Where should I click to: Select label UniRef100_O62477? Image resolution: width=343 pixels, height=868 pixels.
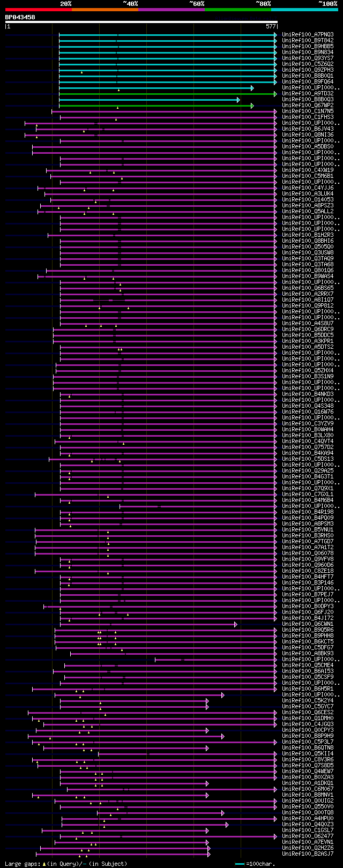308,836
